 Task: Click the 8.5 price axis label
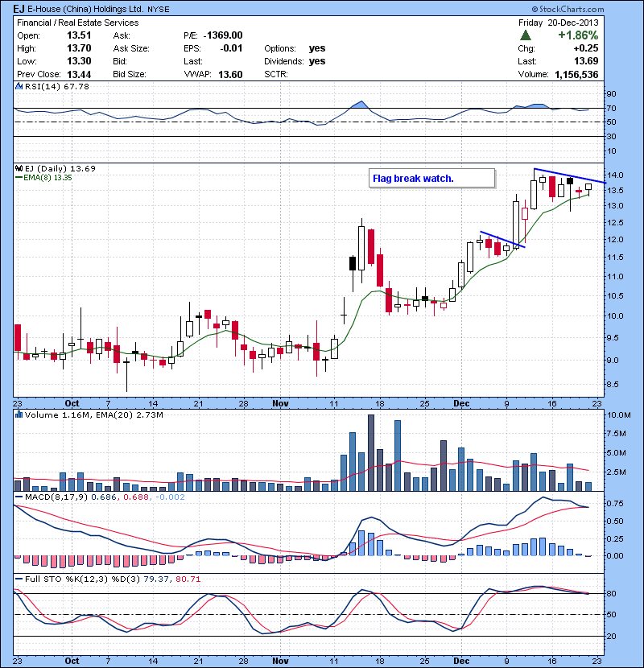613,384
